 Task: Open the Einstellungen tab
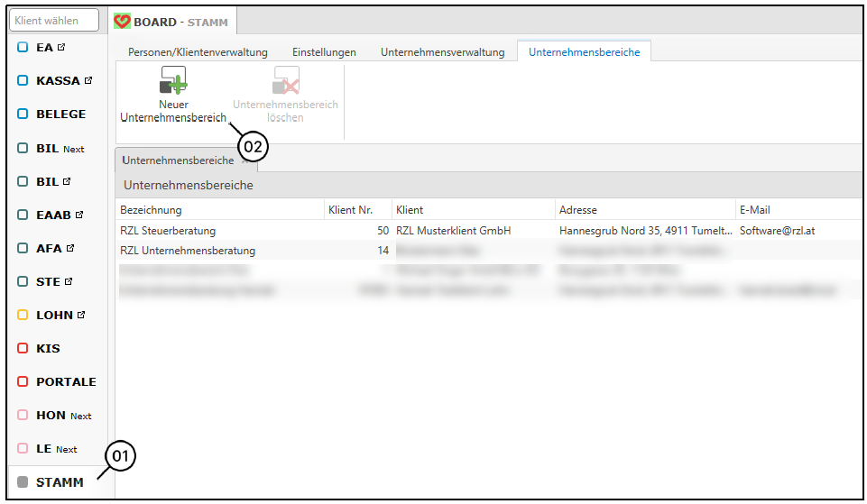pyautogui.click(x=324, y=52)
